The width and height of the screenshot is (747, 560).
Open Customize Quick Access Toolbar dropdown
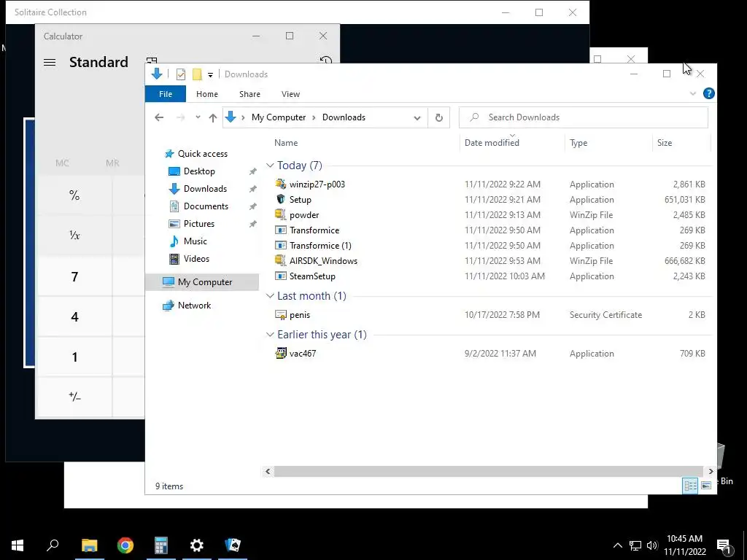click(210, 75)
